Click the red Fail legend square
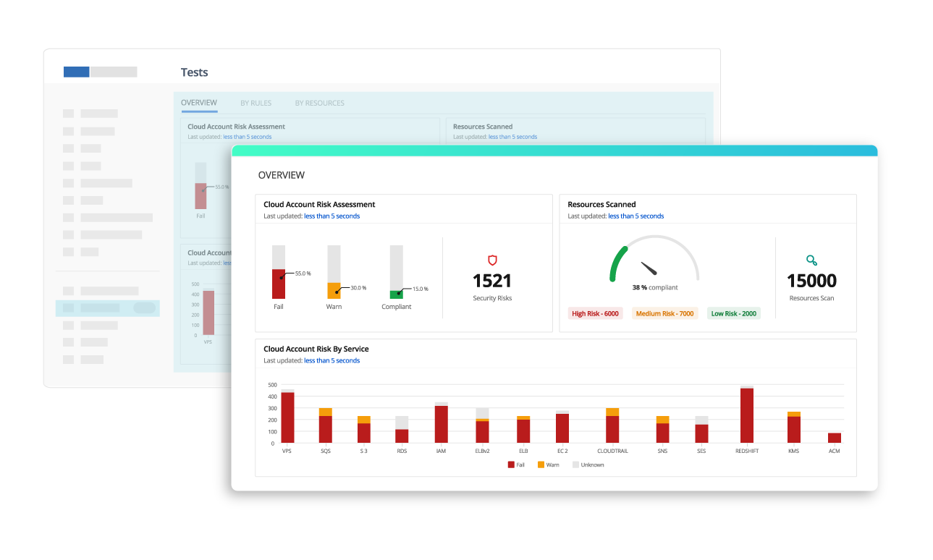This screenshot has height=560, width=933. click(511, 464)
